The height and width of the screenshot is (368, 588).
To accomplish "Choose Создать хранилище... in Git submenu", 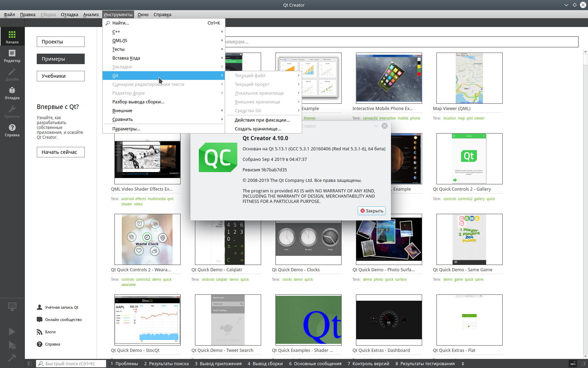I will (258, 129).
